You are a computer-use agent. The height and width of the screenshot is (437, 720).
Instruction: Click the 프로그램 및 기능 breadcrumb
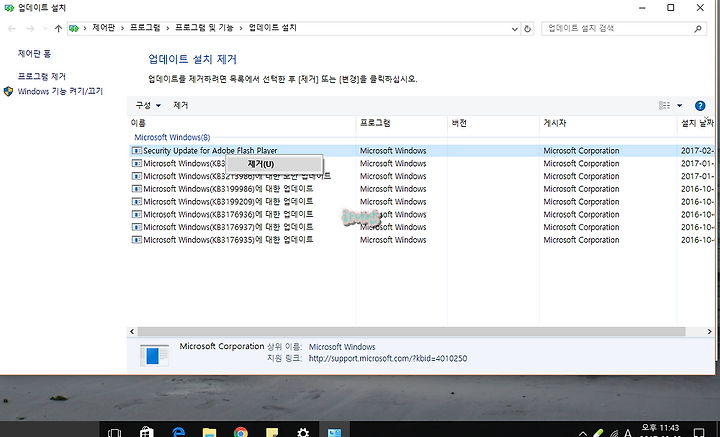tap(204, 28)
